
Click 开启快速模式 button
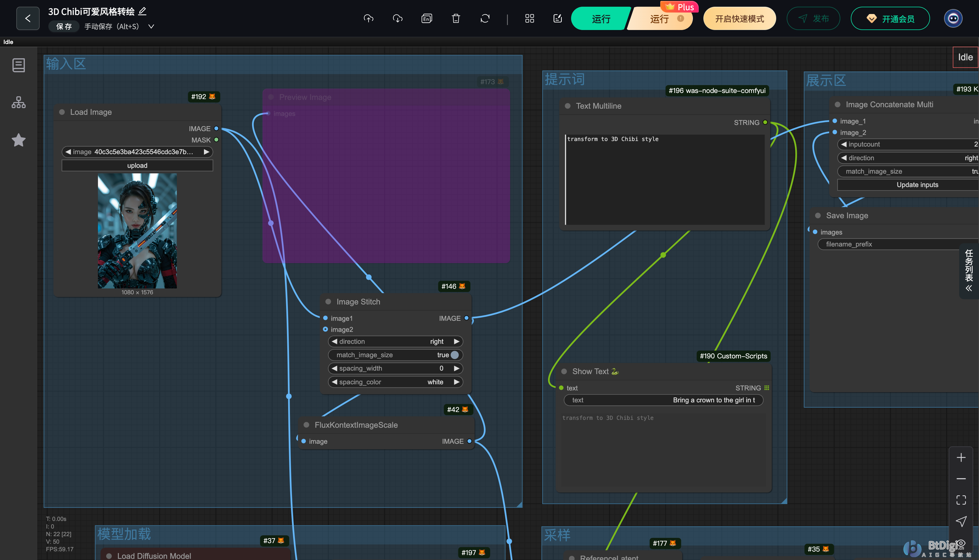[739, 18]
